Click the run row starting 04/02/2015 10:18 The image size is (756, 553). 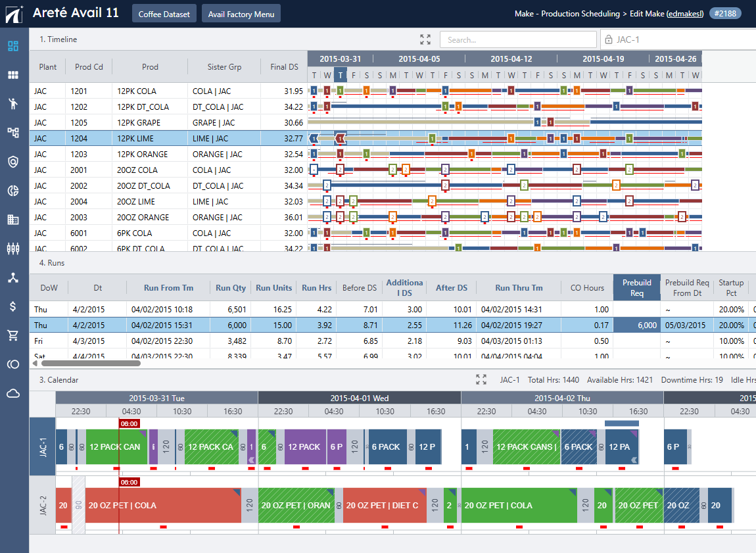point(392,310)
